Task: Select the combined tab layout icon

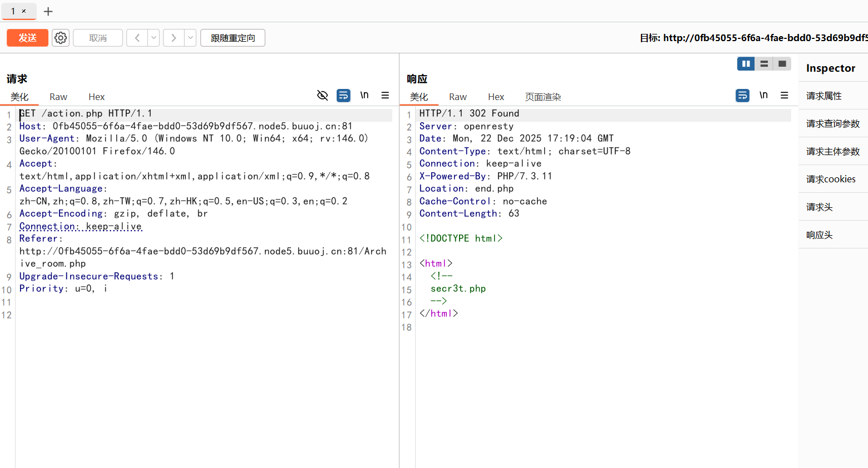Action: point(782,64)
